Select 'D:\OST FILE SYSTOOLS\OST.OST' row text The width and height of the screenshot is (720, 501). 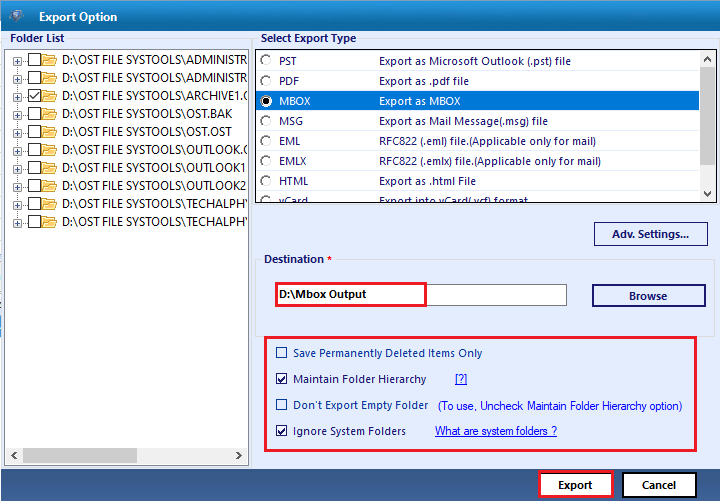[146, 132]
